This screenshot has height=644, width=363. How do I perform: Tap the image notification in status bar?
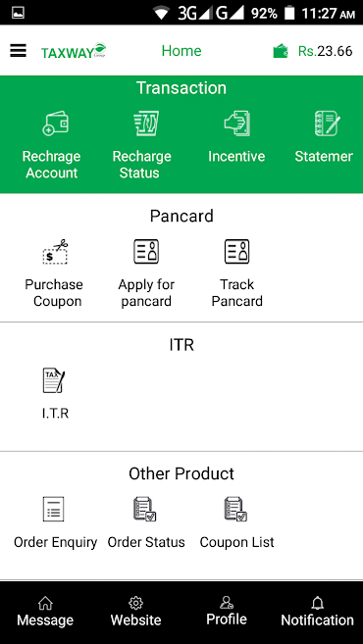(18, 13)
